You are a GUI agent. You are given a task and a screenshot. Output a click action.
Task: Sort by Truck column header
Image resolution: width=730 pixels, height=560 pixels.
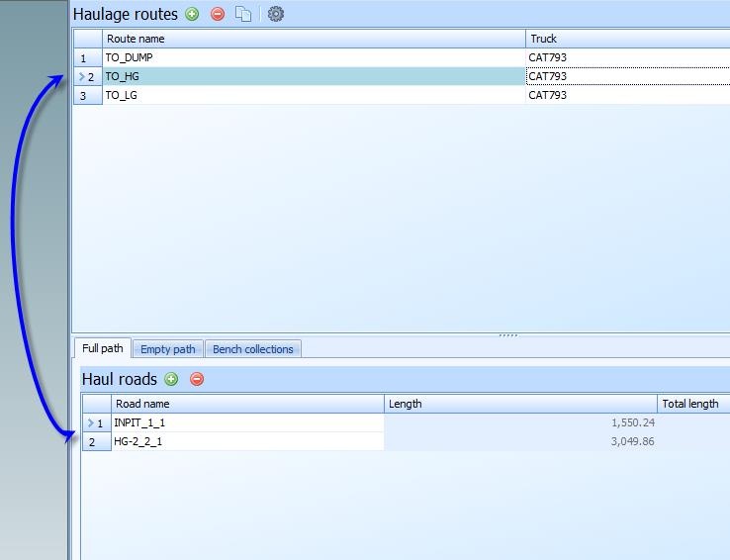627,39
